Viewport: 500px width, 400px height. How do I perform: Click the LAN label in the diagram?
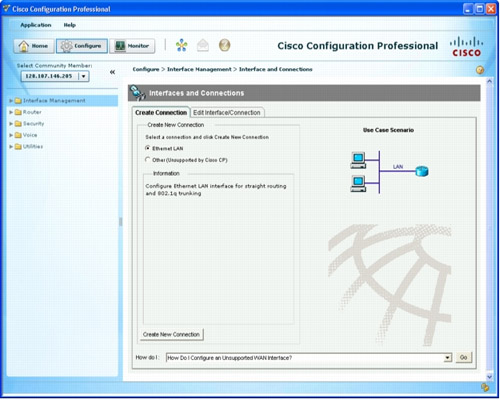pyautogui.click(x=398, y=167)
